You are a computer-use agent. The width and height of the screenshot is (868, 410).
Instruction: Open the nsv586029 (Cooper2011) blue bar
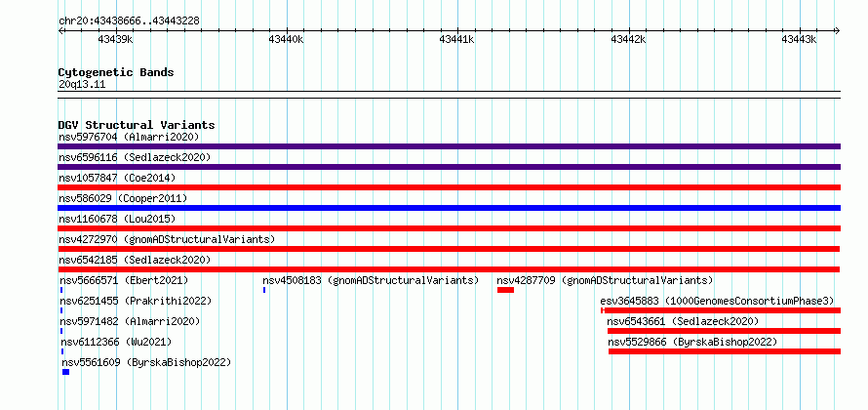pos(449,208)
